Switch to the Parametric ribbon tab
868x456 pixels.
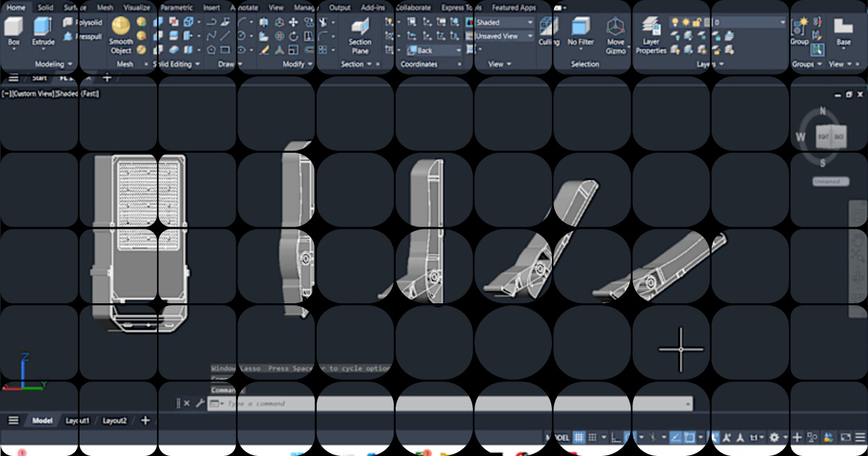[x=176, y=7]
